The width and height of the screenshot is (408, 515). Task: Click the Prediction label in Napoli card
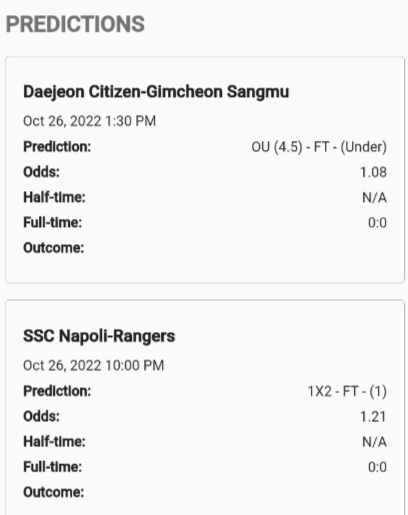(57, 391)
